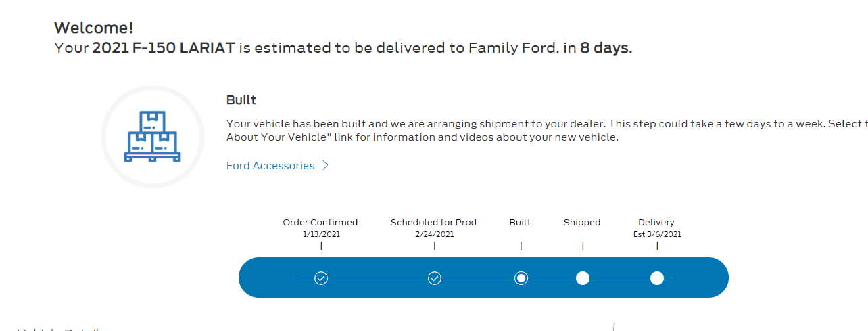Click the Welcome! heading
Screen dimensions: 868x331
click(x=93, y=28)
